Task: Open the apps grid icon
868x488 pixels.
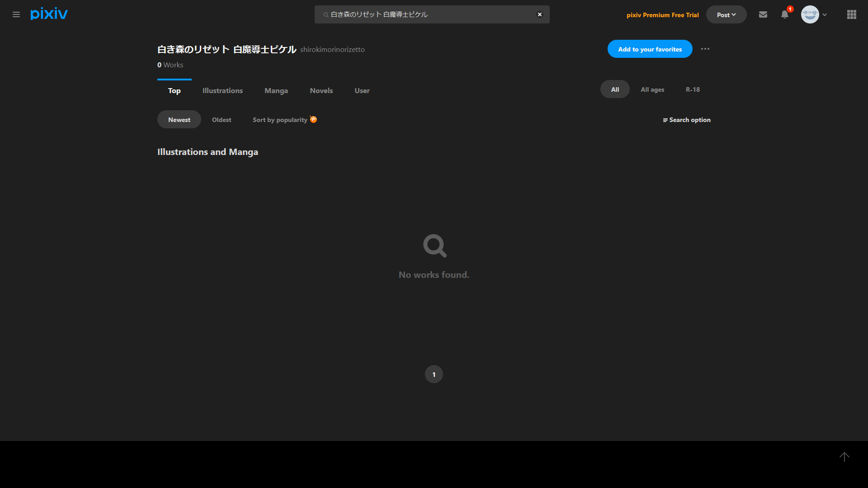Action: tap(852, 14)
